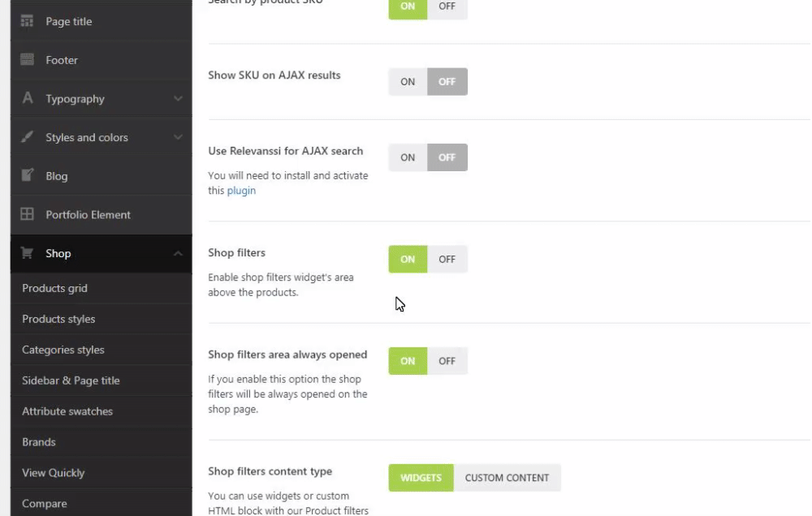The image size is (812, 516).
Task: Click the Blog pencil icon
Action: pos(27,175)
